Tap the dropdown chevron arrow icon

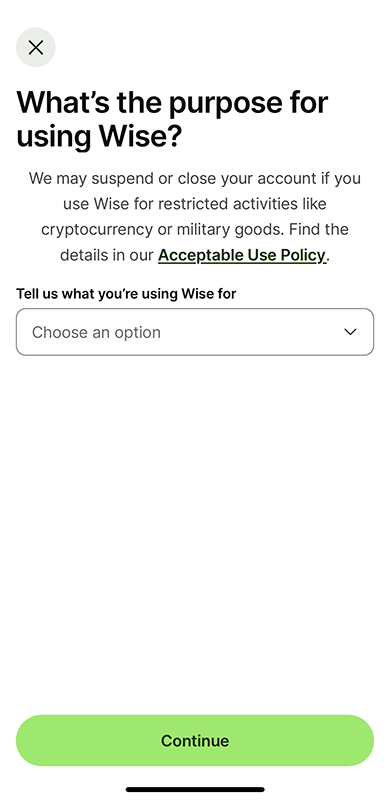[350, 332]
